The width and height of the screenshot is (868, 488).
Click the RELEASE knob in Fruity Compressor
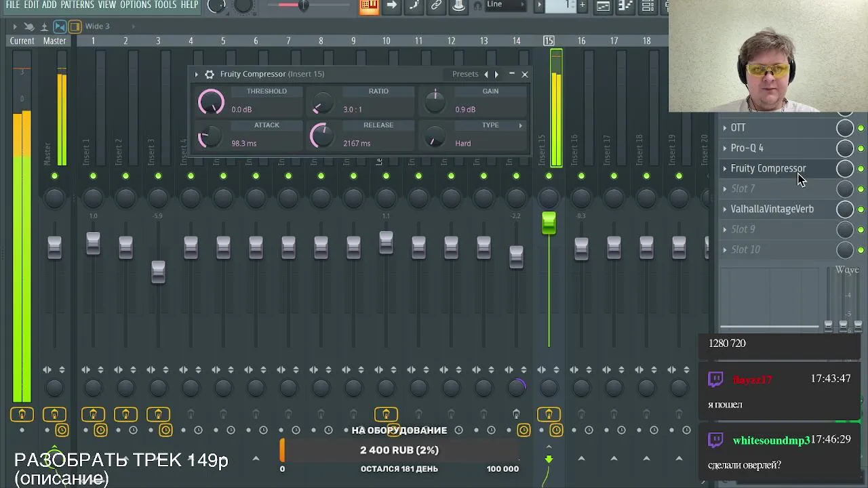click(321, 136)
